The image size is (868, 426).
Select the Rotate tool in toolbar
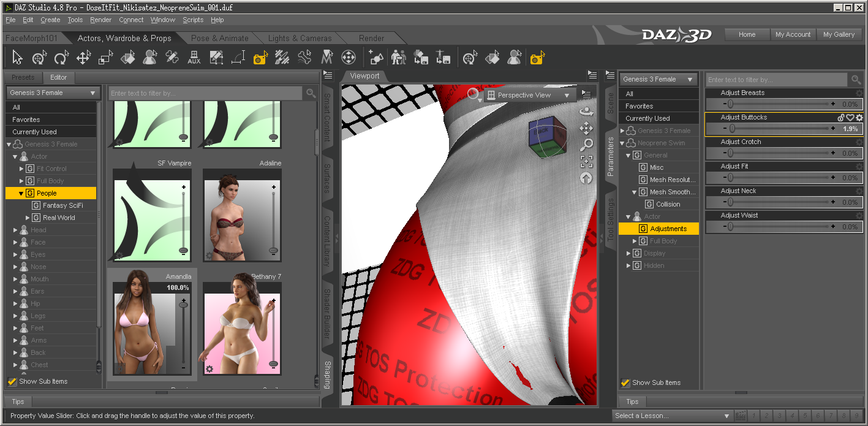(61, 58)
